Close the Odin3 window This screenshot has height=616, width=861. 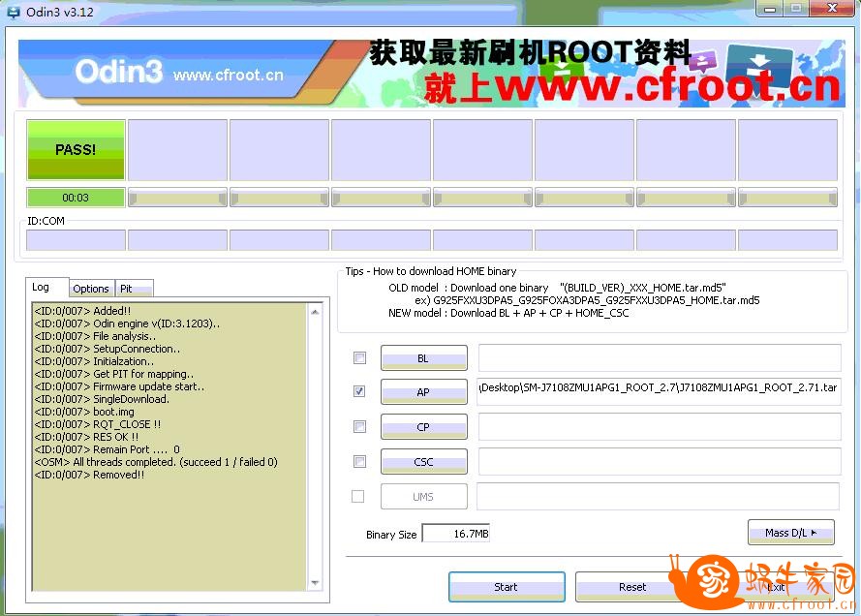[832, 9]
